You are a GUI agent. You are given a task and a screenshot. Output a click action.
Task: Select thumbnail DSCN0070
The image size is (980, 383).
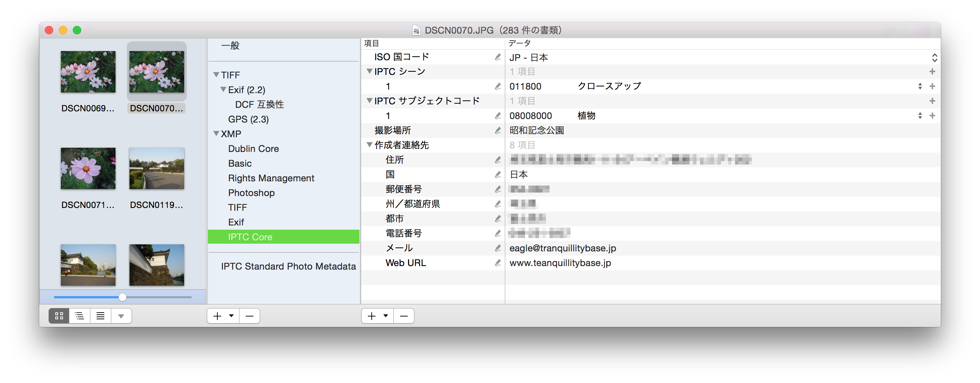point(157,72)
